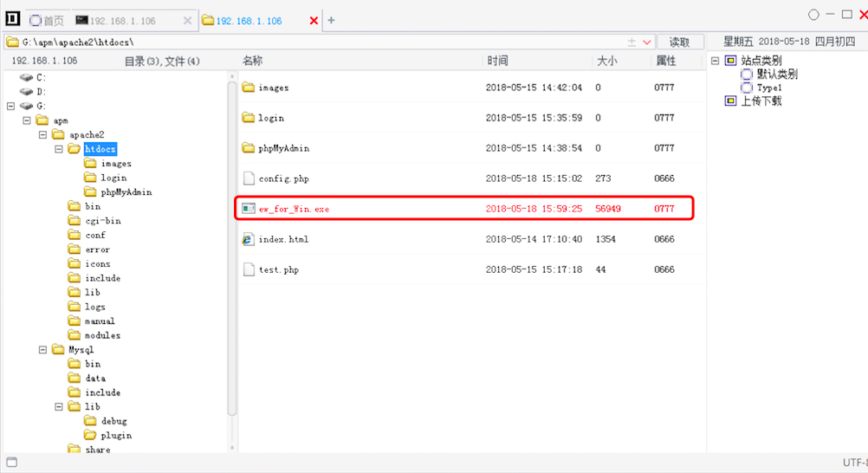This screenshot has height=473, width=868.
Task: Sort by 大小 size column header
Action: [x=606, y=61]
